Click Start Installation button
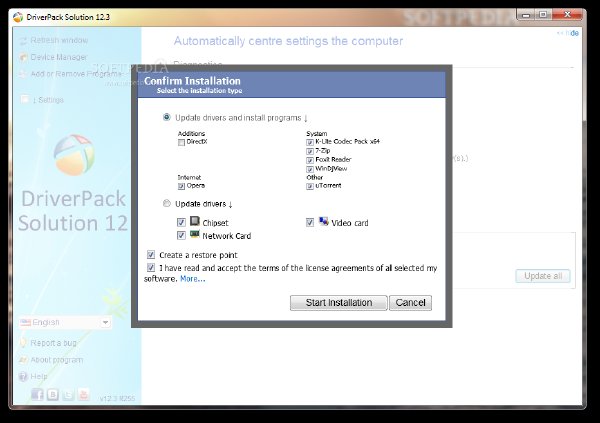600x423 pixels. [x=339, y=302]
